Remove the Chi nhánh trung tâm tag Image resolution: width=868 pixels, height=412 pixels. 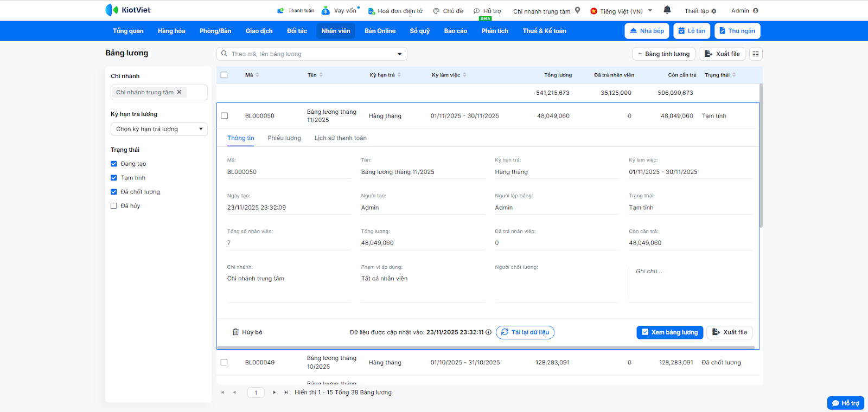[180, 92]
